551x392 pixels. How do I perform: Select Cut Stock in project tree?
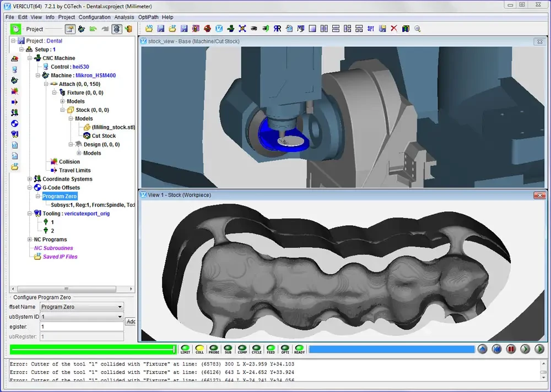(104, 135)
